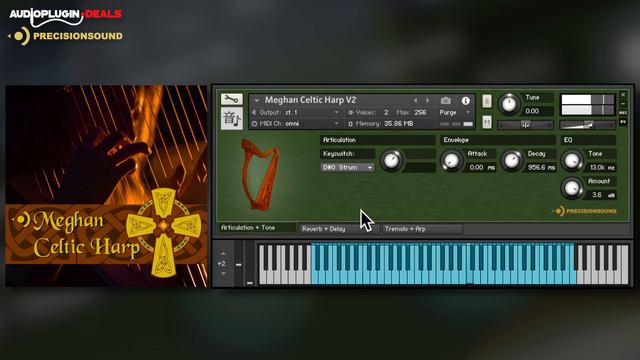Take a snapshot using the camera icon
Viewport: 640px width, 360px height.
pos(446,100)
